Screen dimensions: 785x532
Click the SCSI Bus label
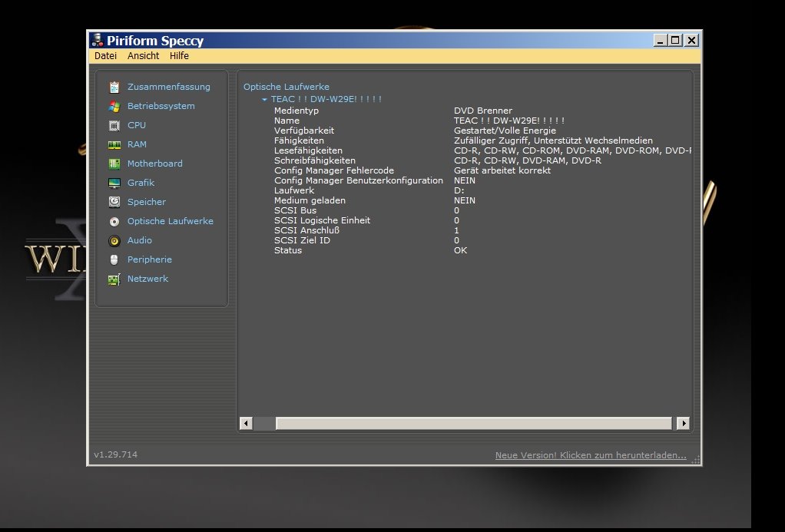pos(295,210)
